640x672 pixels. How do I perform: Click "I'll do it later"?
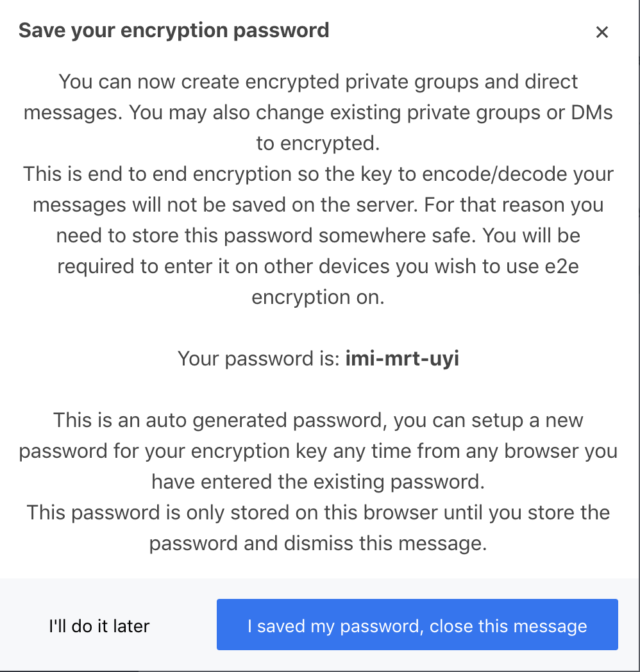coord(99,626)
